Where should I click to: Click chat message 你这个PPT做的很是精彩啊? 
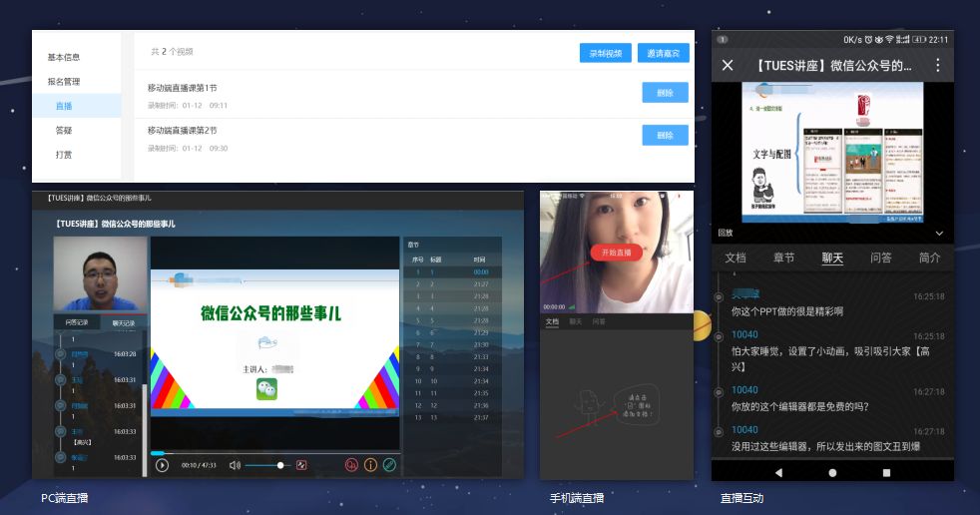pyautogui.click(x=786, y=311)
